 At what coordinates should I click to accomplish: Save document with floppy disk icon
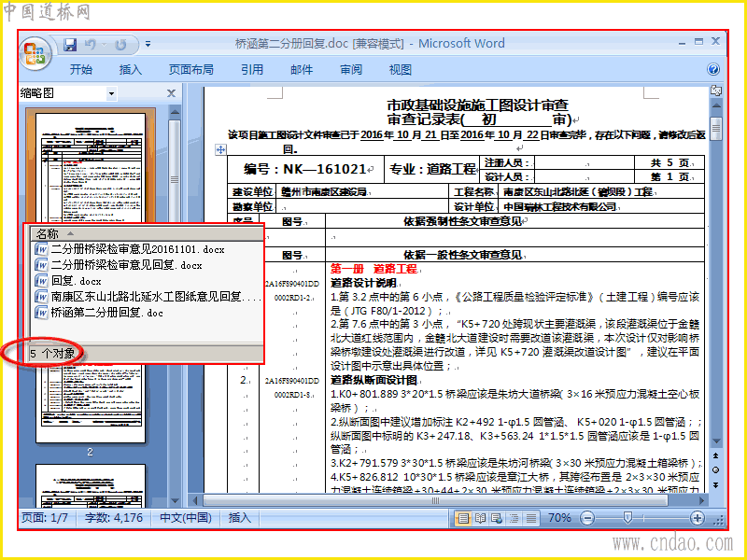[x=70, y=44]
